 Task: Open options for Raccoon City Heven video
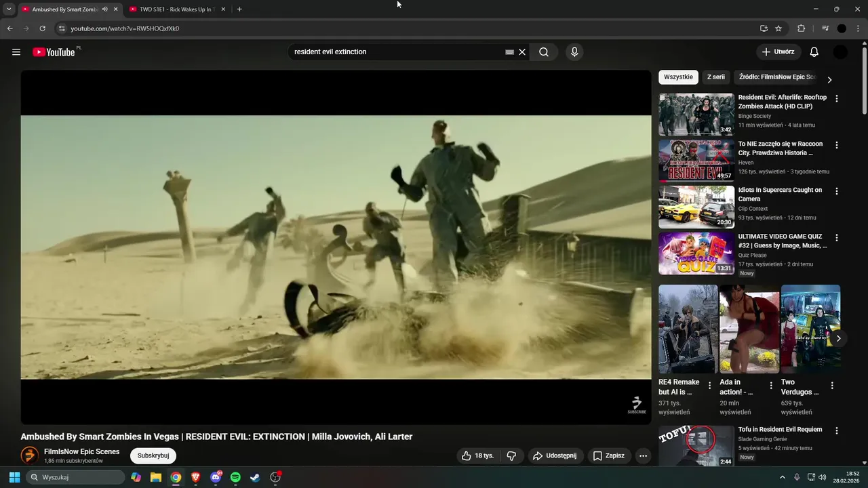[836, 145]
